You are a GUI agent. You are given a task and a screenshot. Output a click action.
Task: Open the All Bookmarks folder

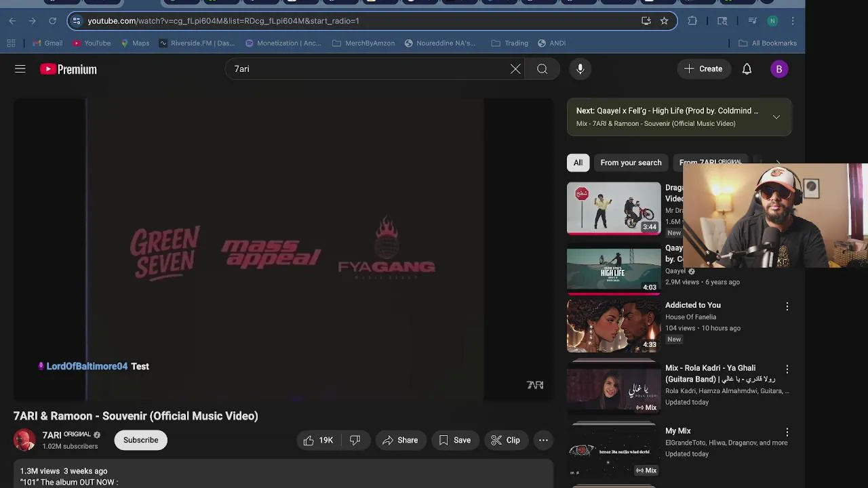(767, 43)
